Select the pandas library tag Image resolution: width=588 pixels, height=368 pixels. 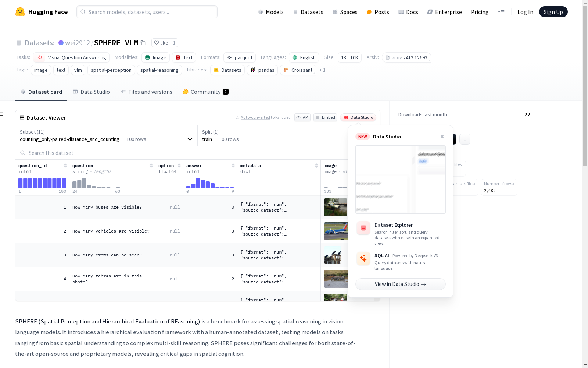point(262,70)
